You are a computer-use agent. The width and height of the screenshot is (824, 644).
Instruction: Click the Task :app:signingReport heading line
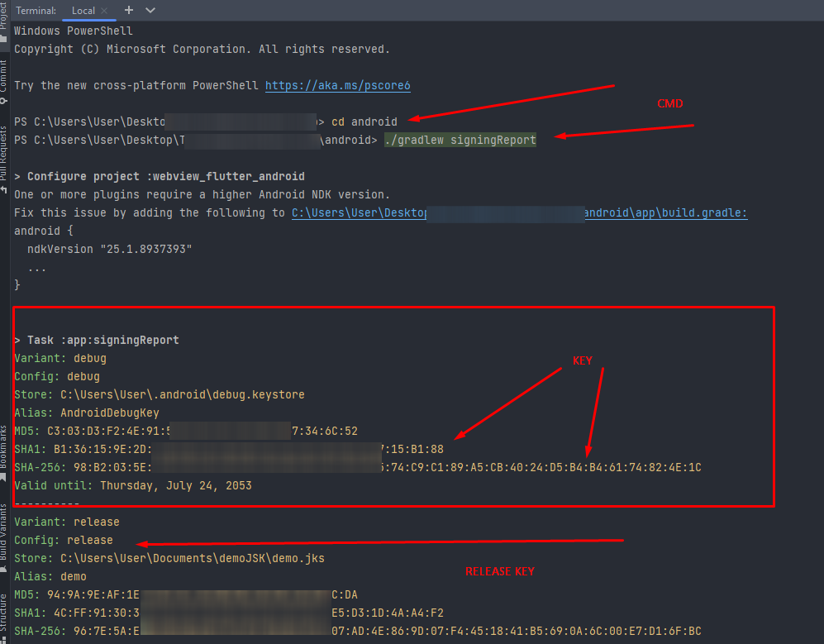point(97,340)
